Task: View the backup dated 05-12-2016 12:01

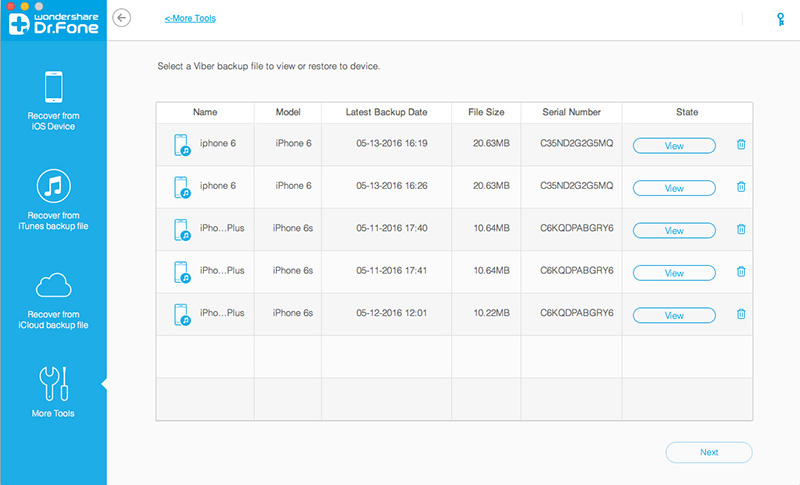Action: [x=674, y=315]
